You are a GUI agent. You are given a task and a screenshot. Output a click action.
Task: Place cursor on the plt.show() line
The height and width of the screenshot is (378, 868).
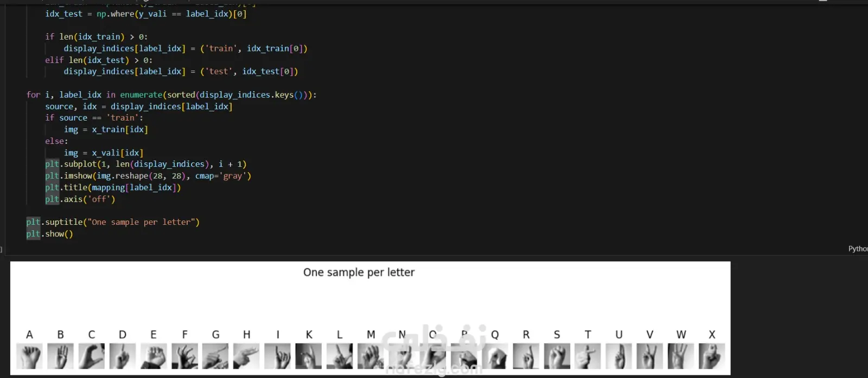(x=50, y=234)
